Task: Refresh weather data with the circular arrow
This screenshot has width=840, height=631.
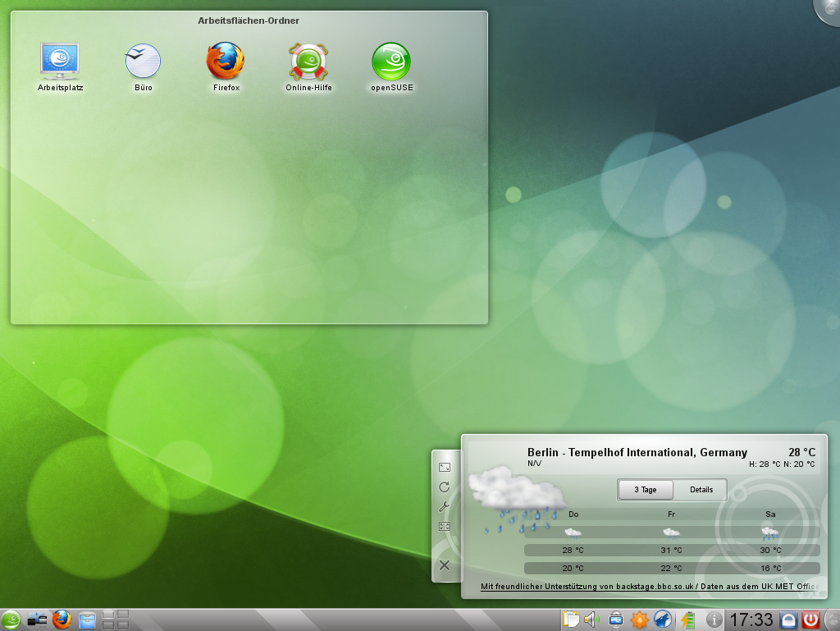Action: [x=445, y=486]
